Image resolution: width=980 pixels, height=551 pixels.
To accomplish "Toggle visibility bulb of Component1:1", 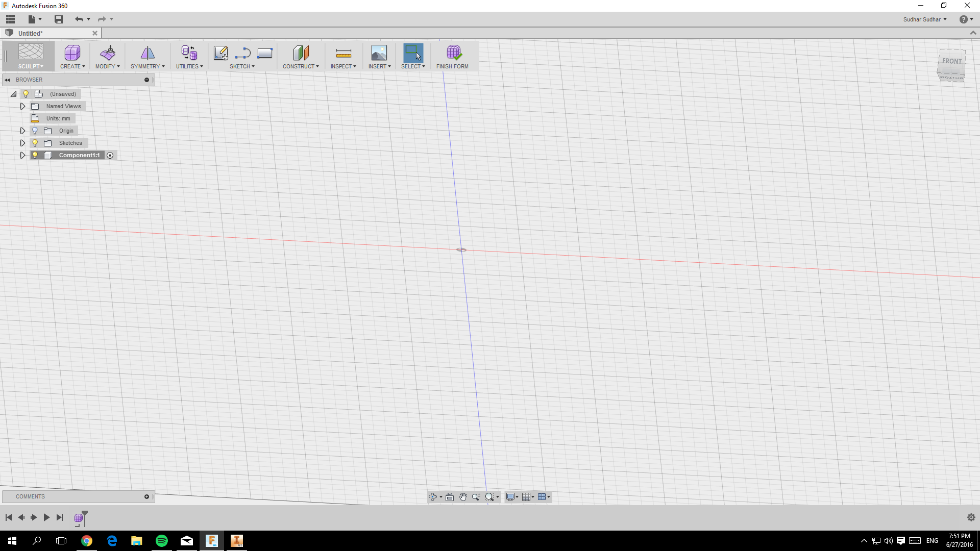I will [x=35, y=155].
